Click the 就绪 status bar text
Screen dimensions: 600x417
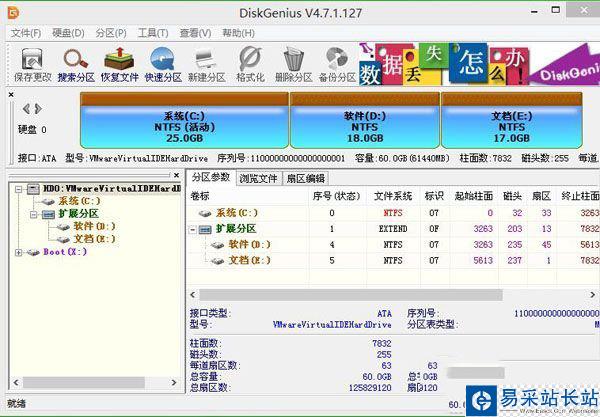[16, 403]
